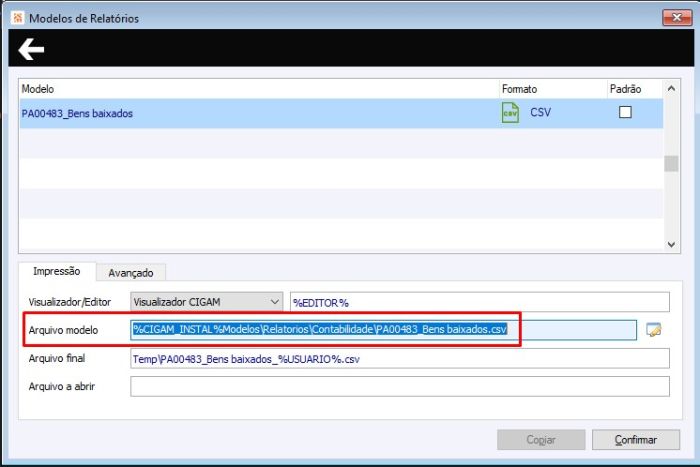
Task: Click the CIGAM app icon in title bar
Action: coord(17,18)
